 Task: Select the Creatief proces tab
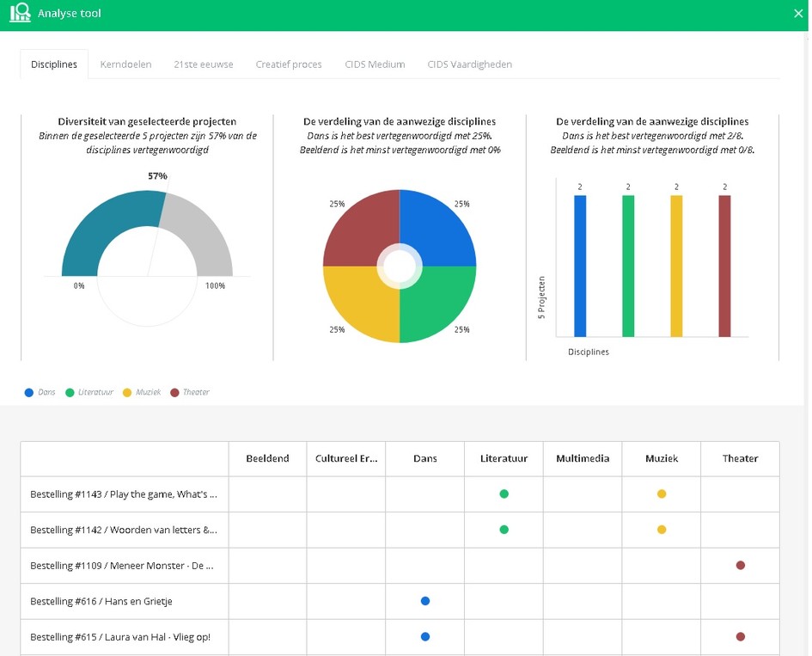[289, 64]
